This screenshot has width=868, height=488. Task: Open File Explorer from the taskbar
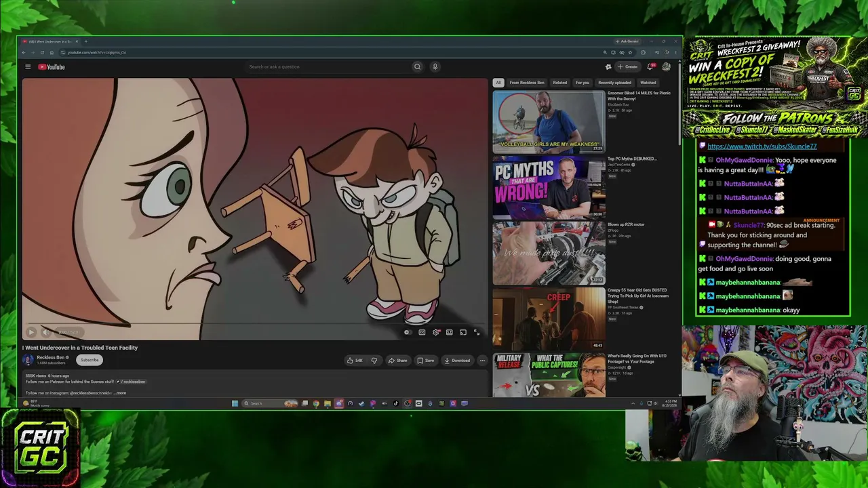pyautogui.click(x=327, y=403)
